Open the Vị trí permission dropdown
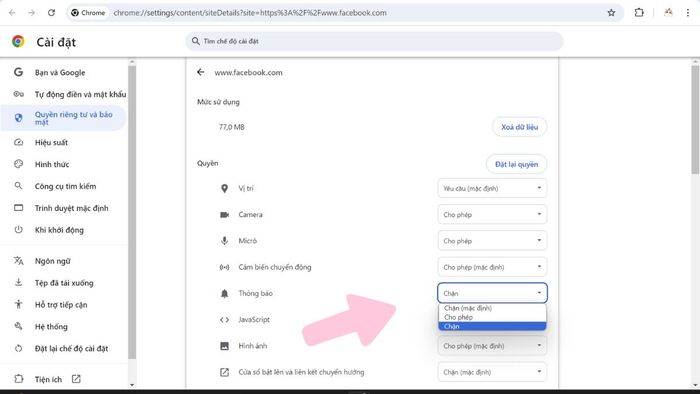This screenshot has width=700, height=394. (492, 188)
